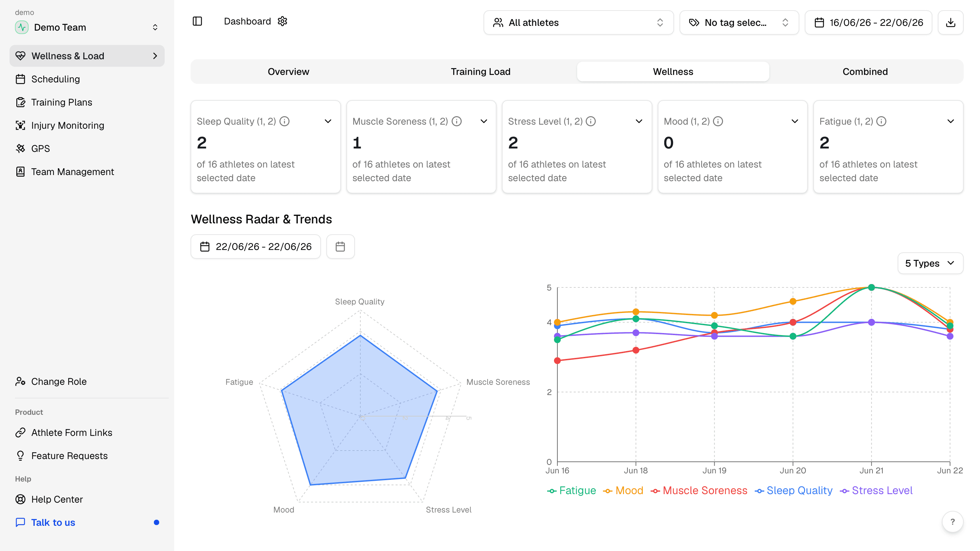Click the Talk to us chat icon
Screen dimensions: 980x551
[20, 522]
